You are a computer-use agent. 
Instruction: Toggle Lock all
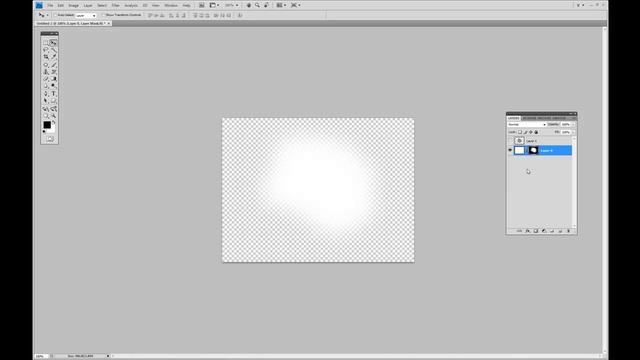point(536,132)
